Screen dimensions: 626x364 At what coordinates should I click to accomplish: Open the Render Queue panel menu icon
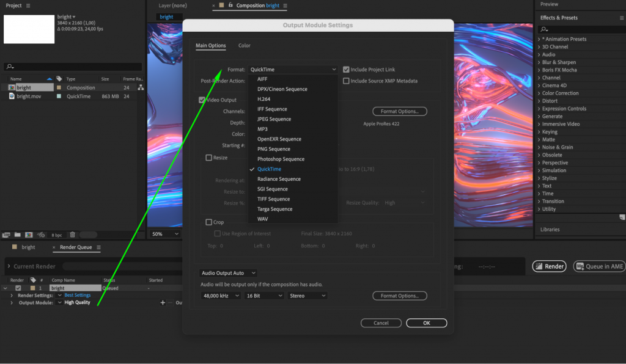click(99, 247)
